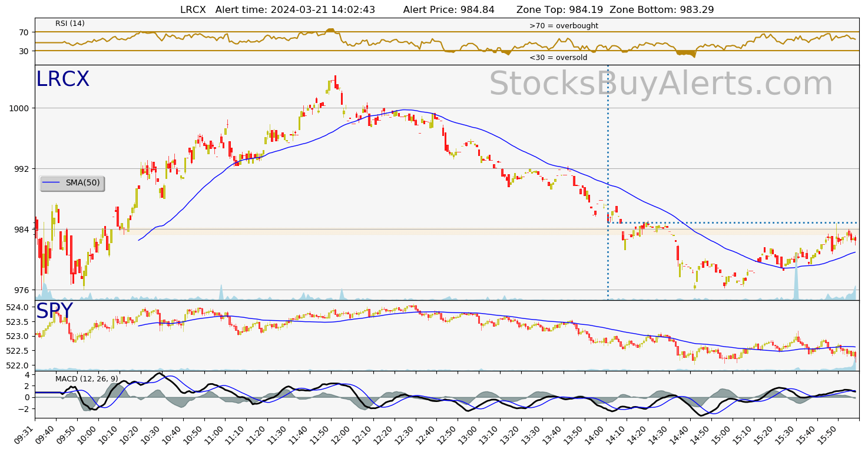Click the RSI (14) label

point(70,24)
